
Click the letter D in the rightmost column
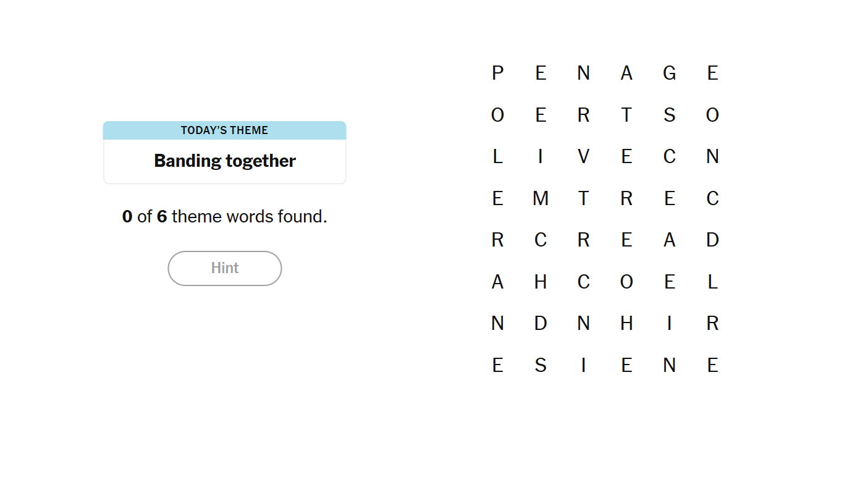(x=712, y=240)
